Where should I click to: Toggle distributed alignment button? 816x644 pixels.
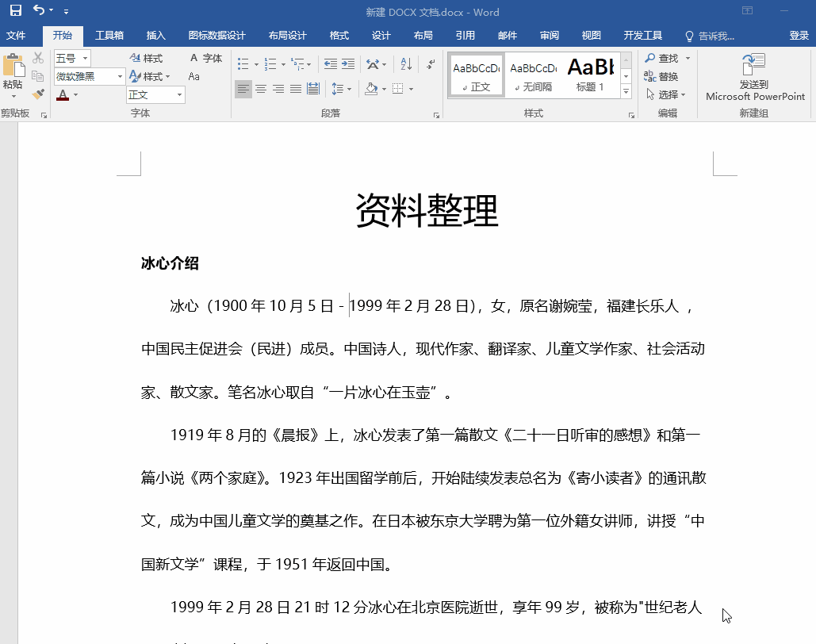(x=313, y=89)
